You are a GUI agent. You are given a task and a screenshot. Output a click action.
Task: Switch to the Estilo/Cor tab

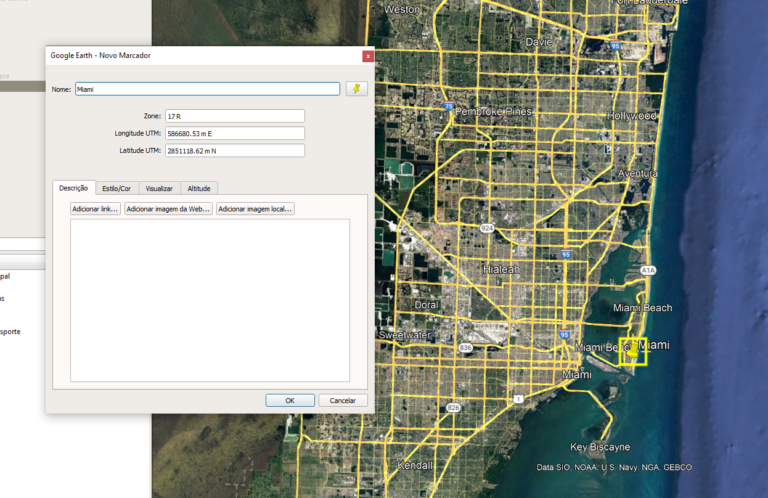coord(116,188)
